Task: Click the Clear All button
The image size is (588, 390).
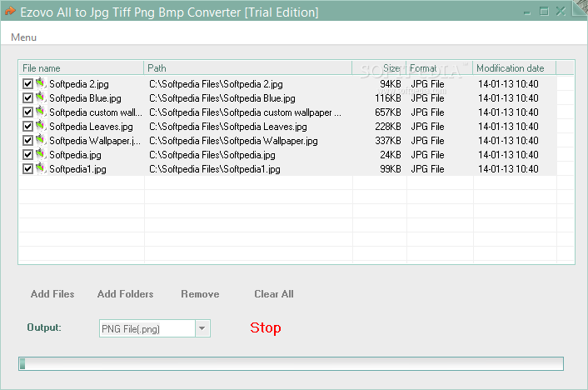Action: pos(274,294)
